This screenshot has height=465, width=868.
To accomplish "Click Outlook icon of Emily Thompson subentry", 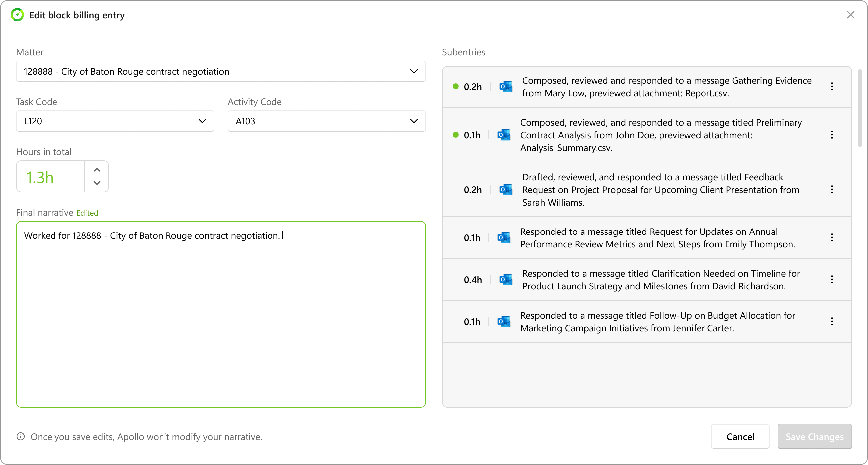I will [x=504, y=238].
